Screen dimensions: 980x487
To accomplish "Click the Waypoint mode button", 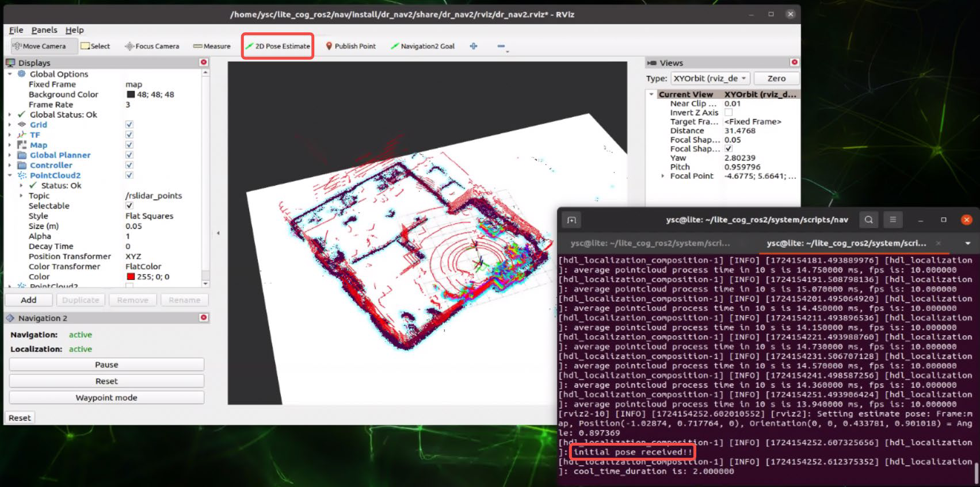I will 106,397.
